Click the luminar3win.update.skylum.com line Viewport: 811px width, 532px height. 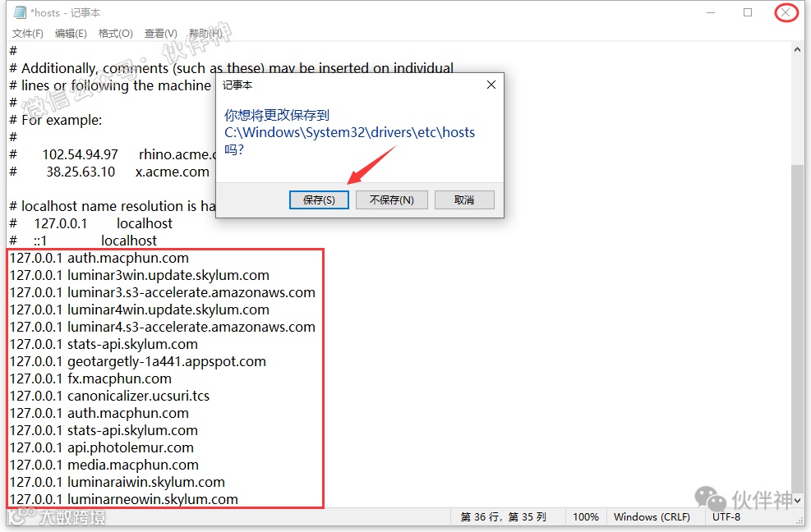point(139,276)
